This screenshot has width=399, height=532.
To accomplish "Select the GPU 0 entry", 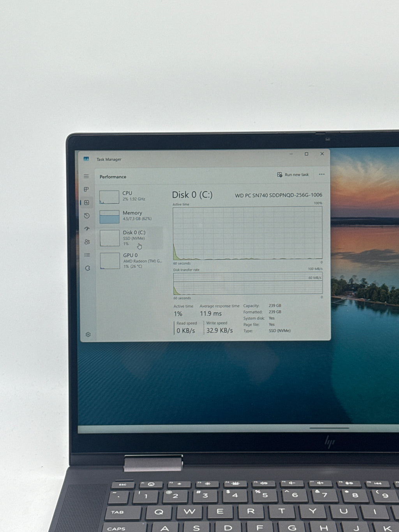I will (x=131, y=261).
